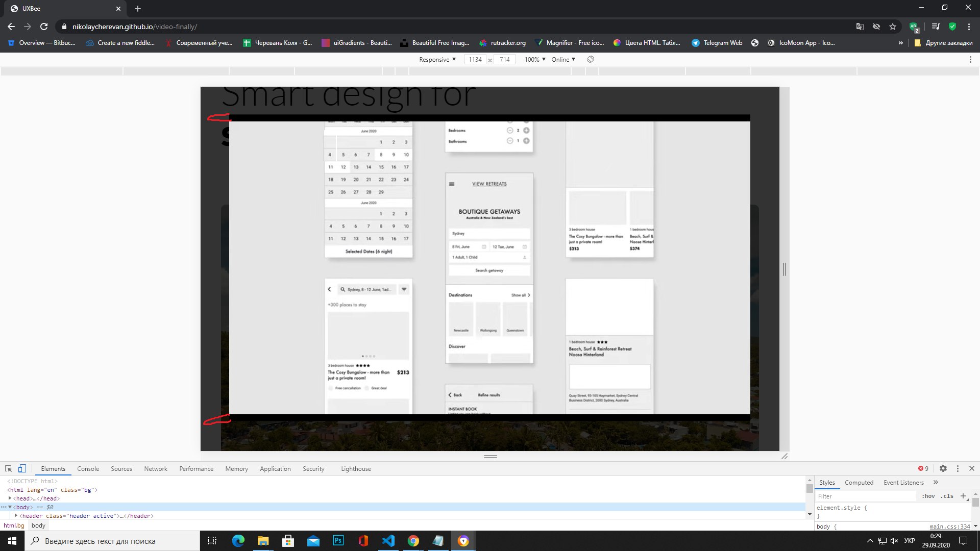Open Photoshop from the taskbar

(338, 541)
